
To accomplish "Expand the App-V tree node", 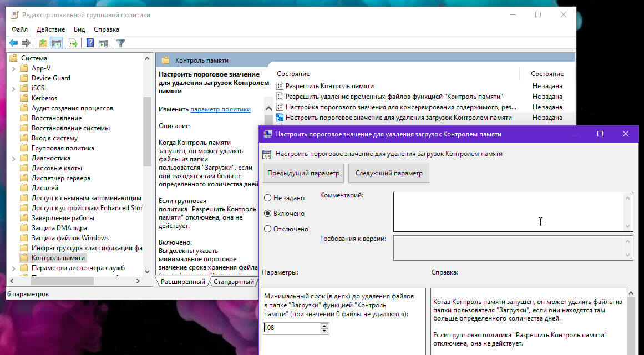I will tap(13, 69).
